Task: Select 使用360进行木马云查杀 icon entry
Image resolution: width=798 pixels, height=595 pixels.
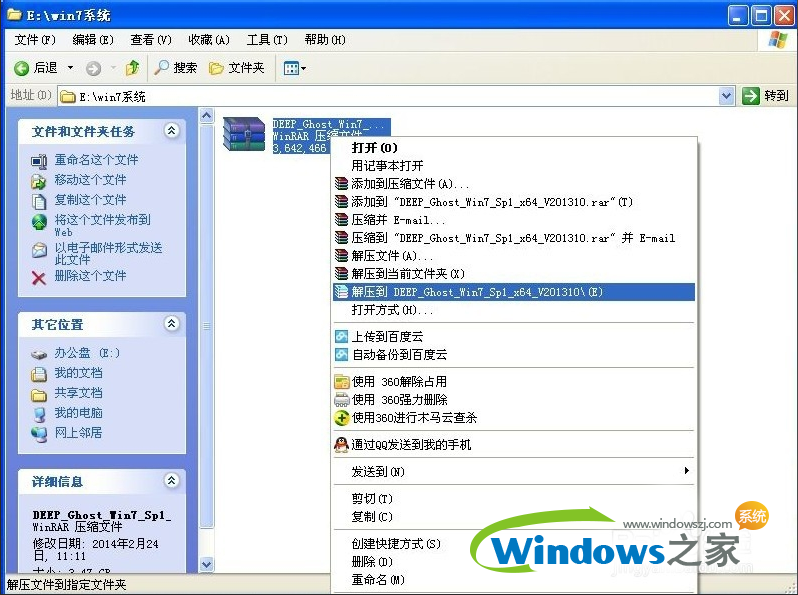Action: pos(341,417)
